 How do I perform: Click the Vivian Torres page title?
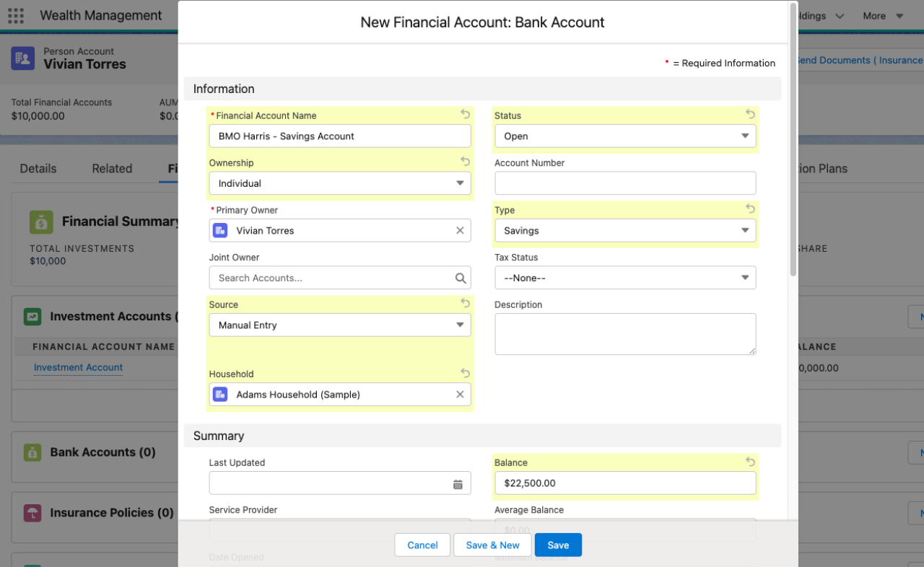click(x=84, y=64)
